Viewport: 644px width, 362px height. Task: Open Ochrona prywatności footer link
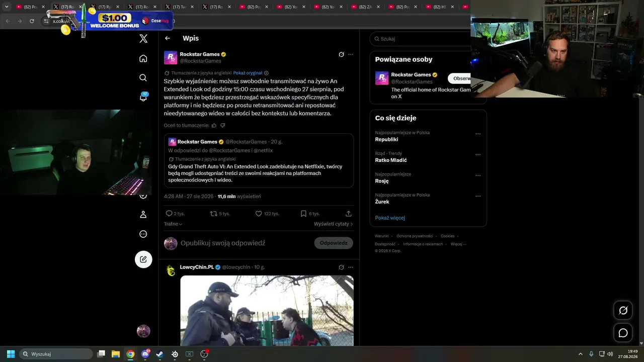pos(415,236)
